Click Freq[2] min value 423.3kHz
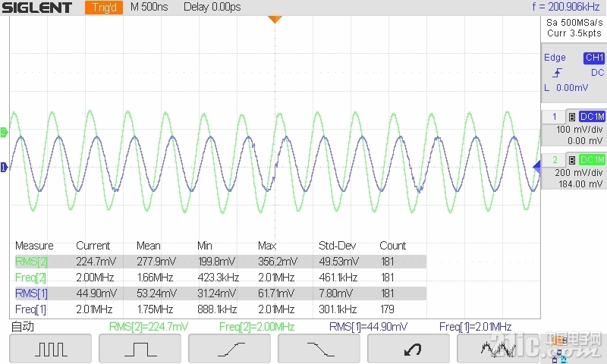This screenshot has height=364, width=607. (218, 278)
